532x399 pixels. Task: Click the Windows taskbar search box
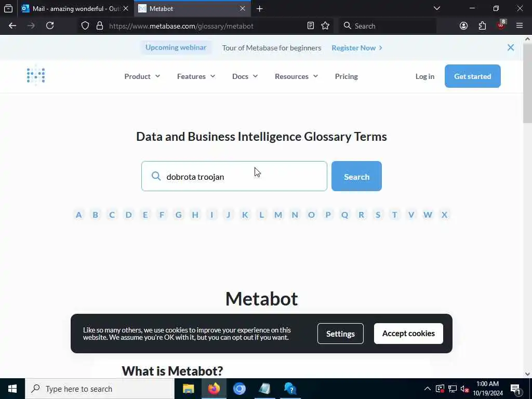(x=100, y=389)
